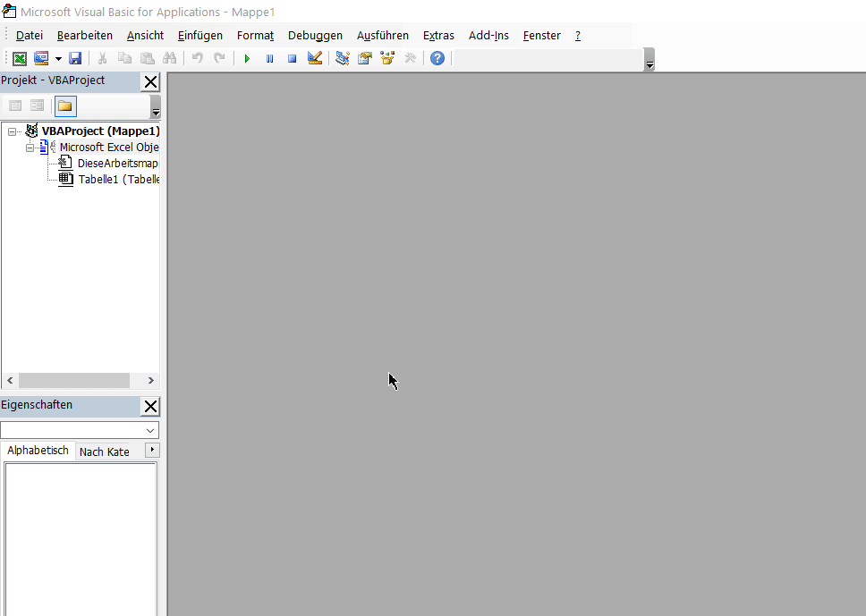Open the Project Explorer toolbar icon

[343, 58]
